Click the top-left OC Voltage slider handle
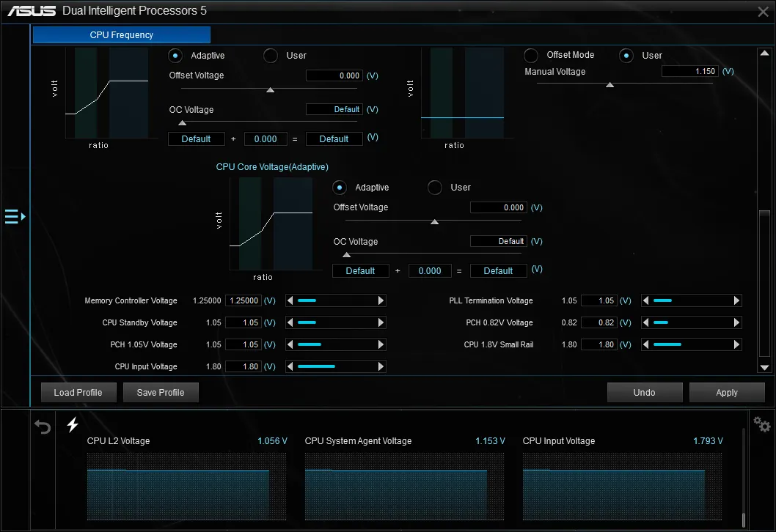The height and width of the screenshot is (532, 776). click(x=182, y=122)
